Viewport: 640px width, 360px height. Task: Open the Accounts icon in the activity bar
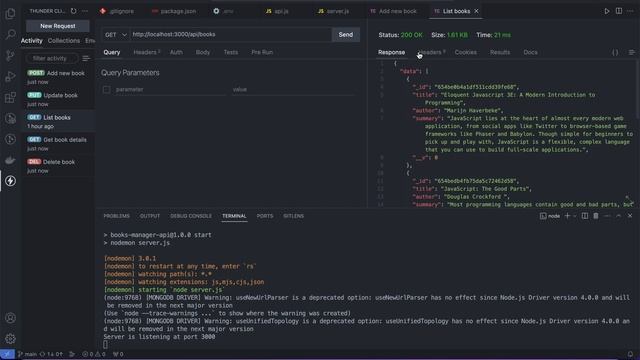coord(10,318)
